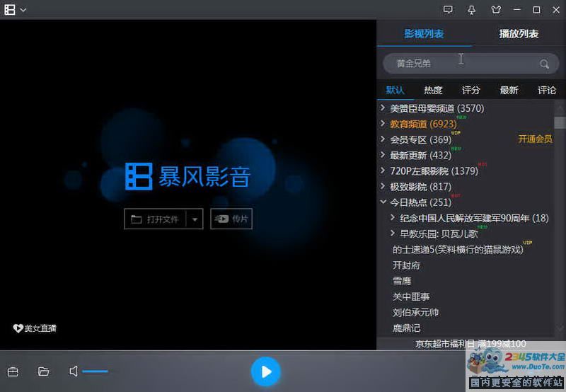Expand 早教乐园:贝瓦儿歌 folder
Viewport: 566px width, 392px height.
tap(393, 234)
